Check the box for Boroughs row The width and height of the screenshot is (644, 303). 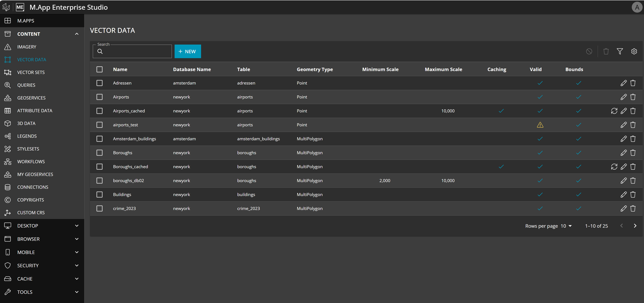tap(99, 153)
